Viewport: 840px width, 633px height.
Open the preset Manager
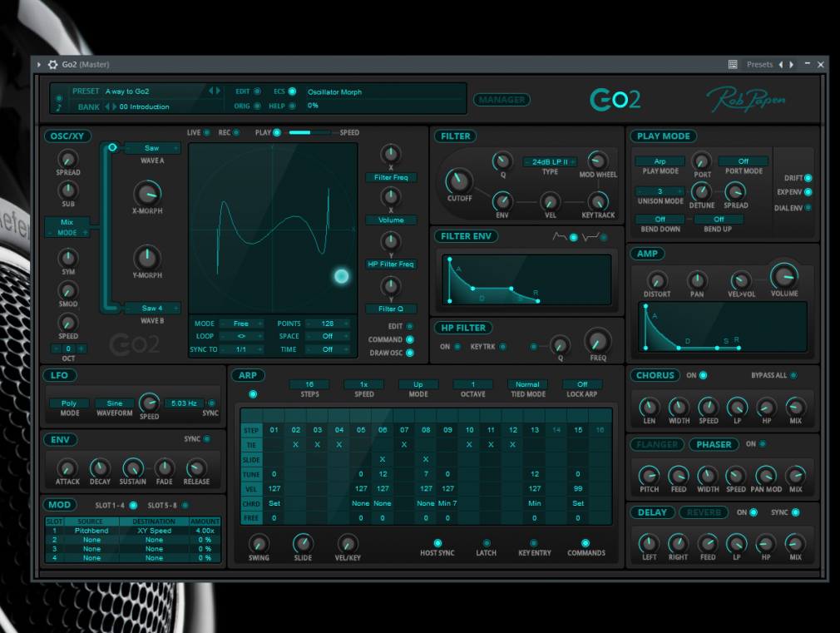tap(502, 100)
